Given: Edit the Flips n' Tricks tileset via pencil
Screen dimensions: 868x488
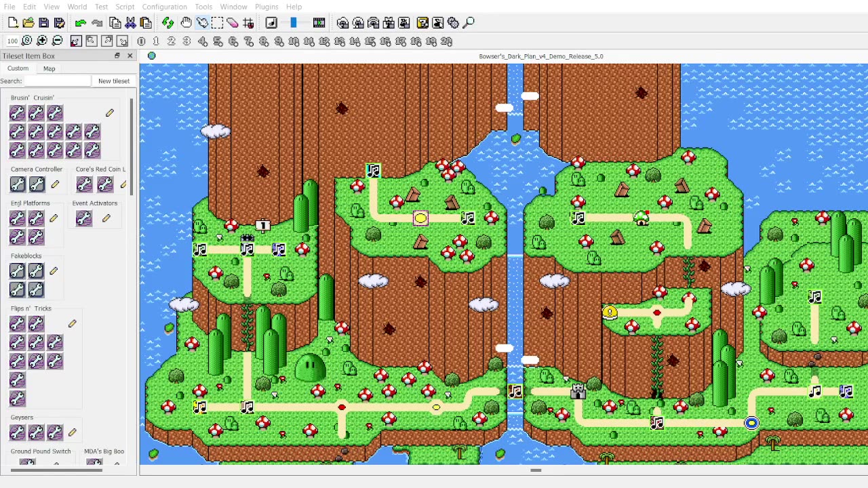Looking at the screenshot, I should 73,324.
